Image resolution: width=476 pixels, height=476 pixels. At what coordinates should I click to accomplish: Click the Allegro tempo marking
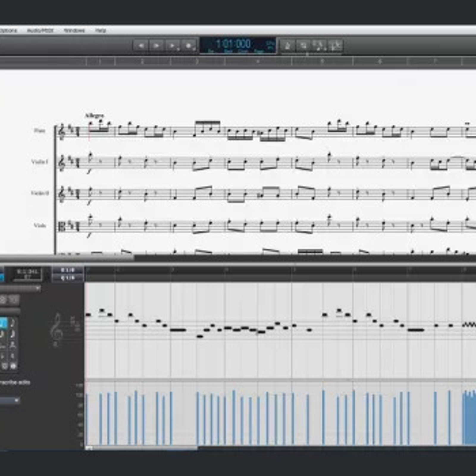click(95, 115)
